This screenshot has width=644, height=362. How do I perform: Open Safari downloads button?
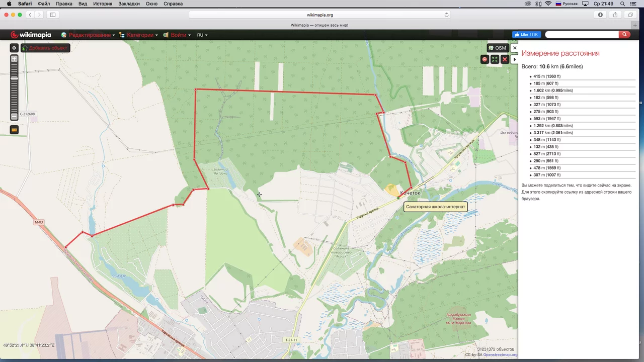[x=600, y=15]
